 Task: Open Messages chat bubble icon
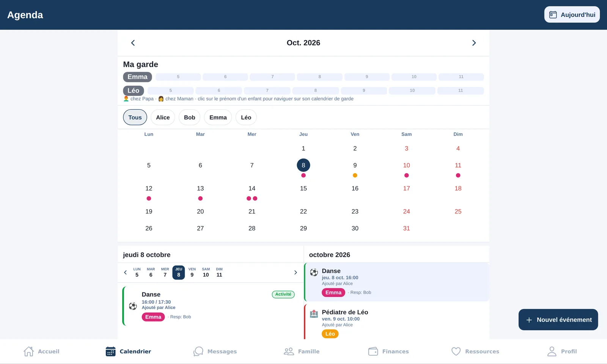pyautogui.click(x=198, y=351)
